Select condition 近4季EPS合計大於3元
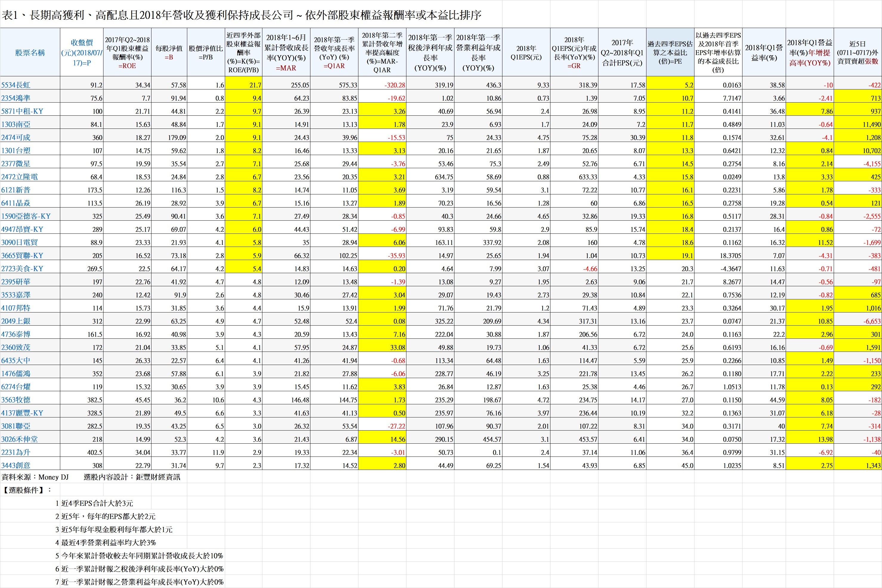Screen dimensions: 882x588 [x=97, y=504]
